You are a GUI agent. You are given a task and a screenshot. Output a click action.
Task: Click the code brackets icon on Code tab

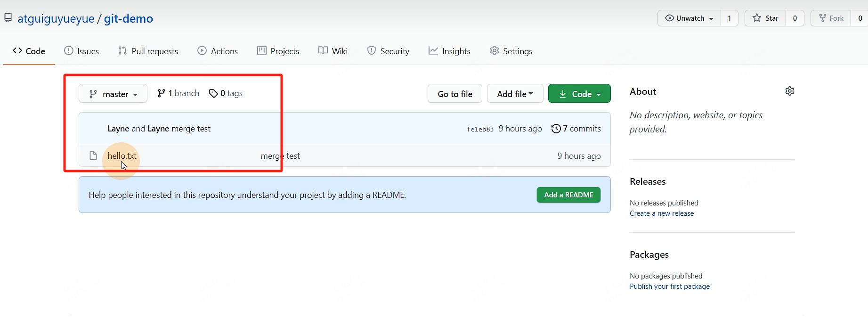[x=17, y=50]
